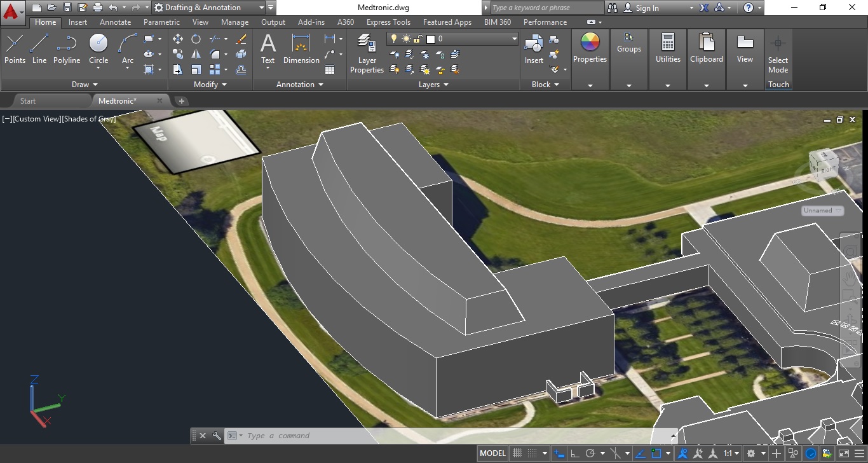The width and height of the screenshot is (868, 463).
Task: Click the Customization menu icon in status bar
Action: point(859,453)
